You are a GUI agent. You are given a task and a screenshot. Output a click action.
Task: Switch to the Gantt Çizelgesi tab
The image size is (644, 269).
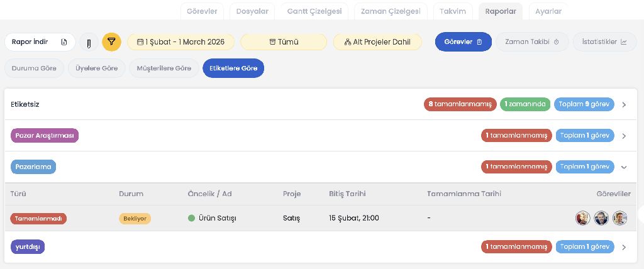pyautogui.click(x=314, y=11)
